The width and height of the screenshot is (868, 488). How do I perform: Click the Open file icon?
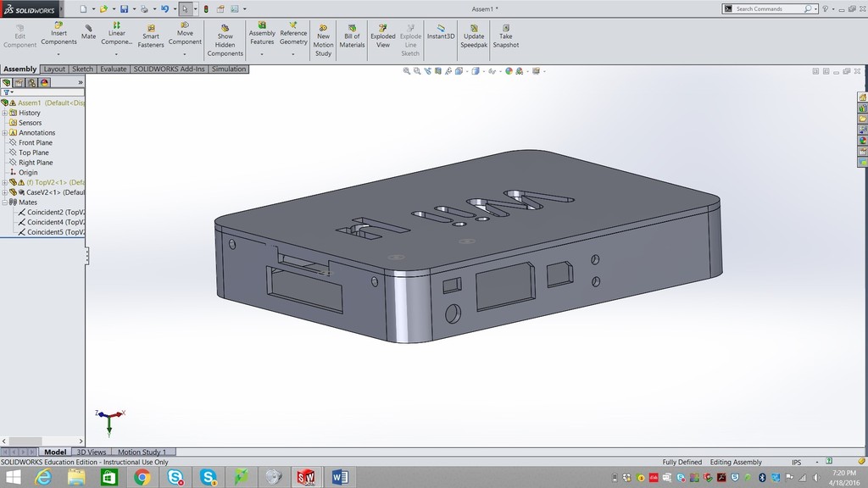pyautogui.click(x=103, y=8)
